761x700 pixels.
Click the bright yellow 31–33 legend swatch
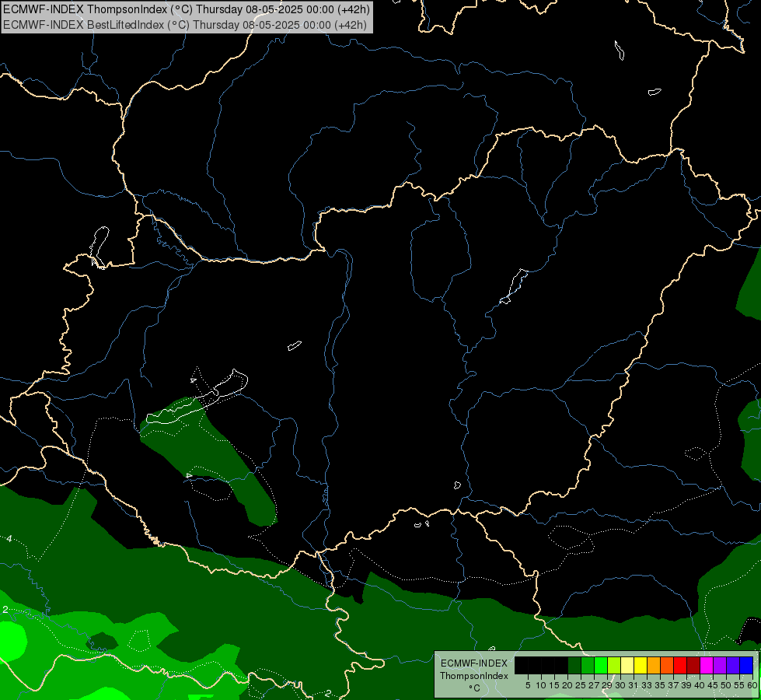[641, 665]
